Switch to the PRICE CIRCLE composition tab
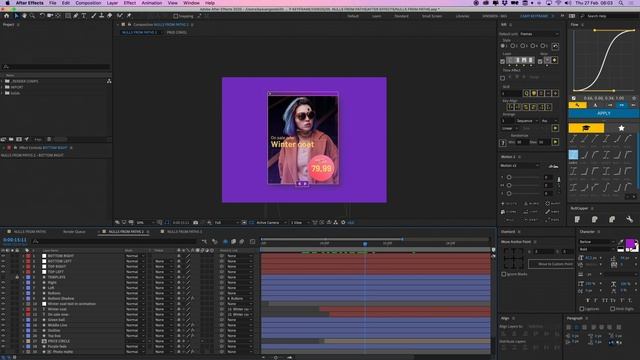The width and height of the screenshot is (640, 360). coord(176,32)
